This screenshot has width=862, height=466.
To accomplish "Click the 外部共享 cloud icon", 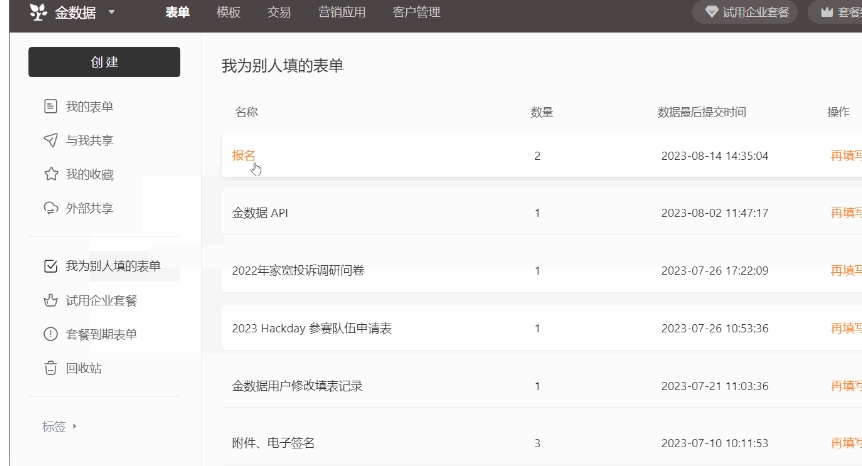I will click(51, 208).
